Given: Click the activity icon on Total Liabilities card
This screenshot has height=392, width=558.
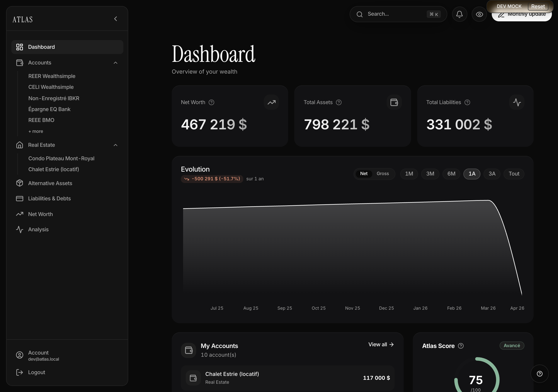Looking at the screenshot, I should pos(517,102).
